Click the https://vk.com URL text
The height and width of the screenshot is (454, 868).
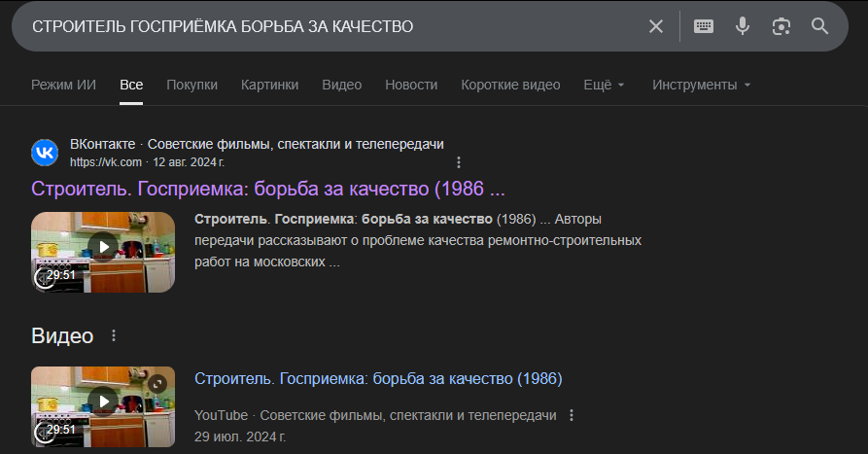[x=106, y=162]
